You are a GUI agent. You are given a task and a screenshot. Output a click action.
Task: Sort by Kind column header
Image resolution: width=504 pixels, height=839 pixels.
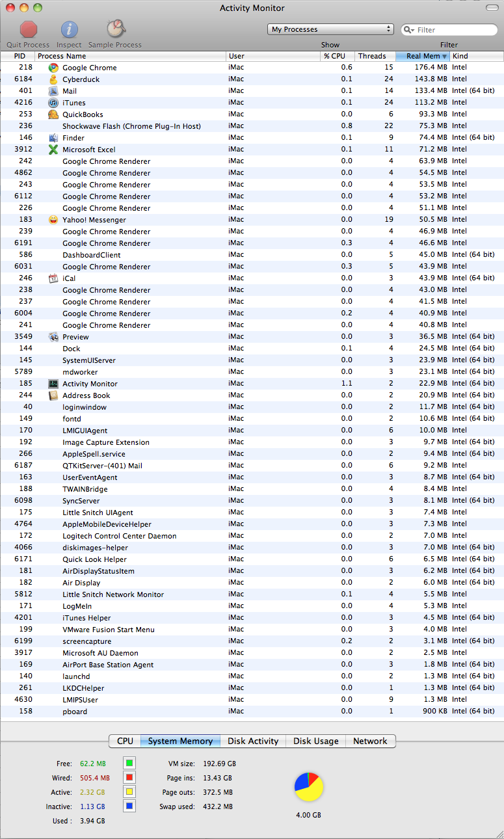tap(477, 56)
